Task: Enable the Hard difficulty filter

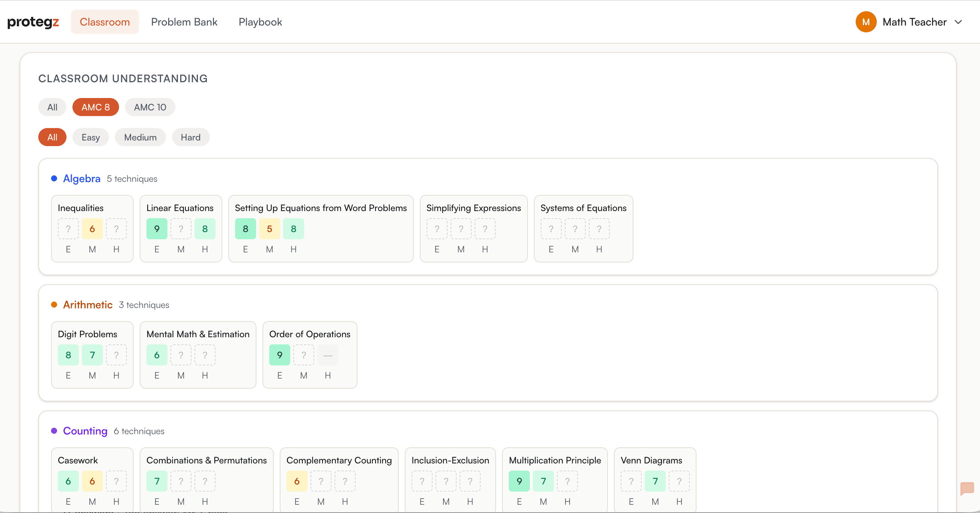Action: pyautogui.click(x=190, y=137)
